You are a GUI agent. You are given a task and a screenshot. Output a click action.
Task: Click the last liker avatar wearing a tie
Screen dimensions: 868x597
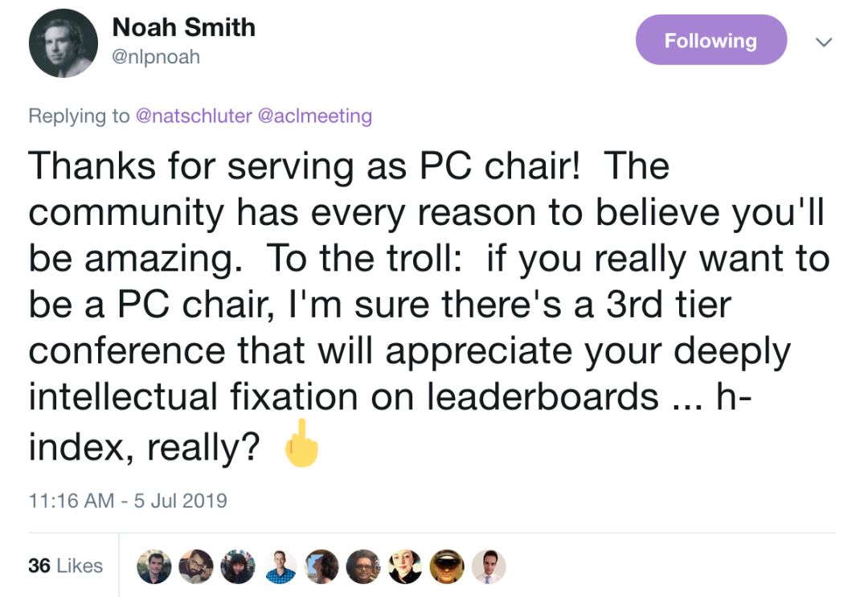tap(488, 566)
